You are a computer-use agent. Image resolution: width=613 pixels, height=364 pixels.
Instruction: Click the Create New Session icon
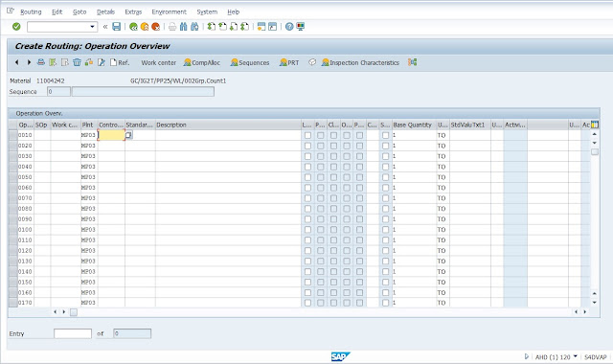pyautogui.click(x=261, y=27)
